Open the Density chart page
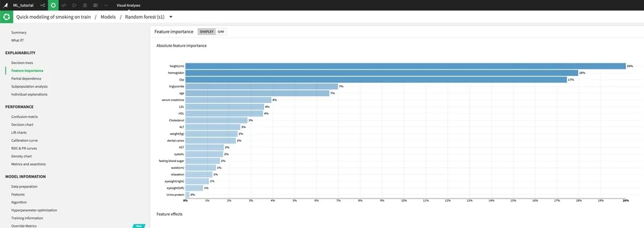The height and width of the screenshot is (228, 644). point(21,156)
